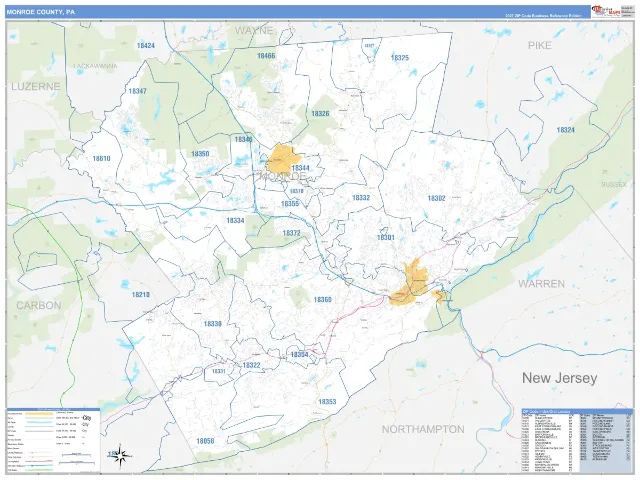This screenshot has width=640, height=480.
Task: Click ZIP code label 18322
Action: tap(251, 365)
